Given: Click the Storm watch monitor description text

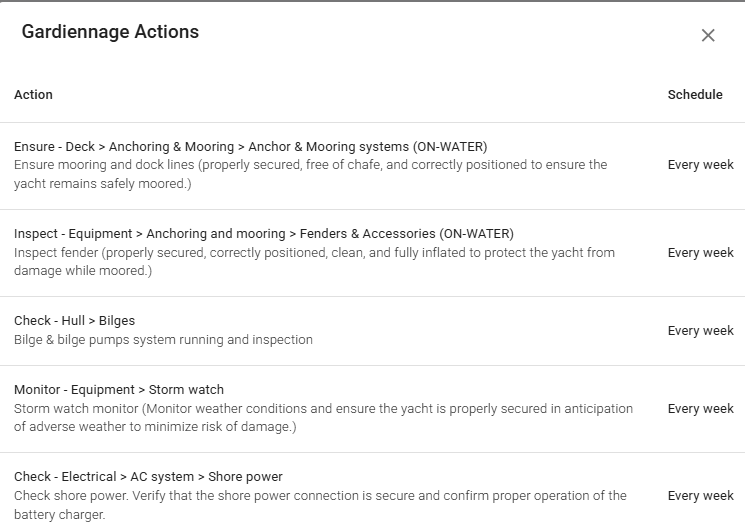Looking at the screenshot, I should point(323,409).
